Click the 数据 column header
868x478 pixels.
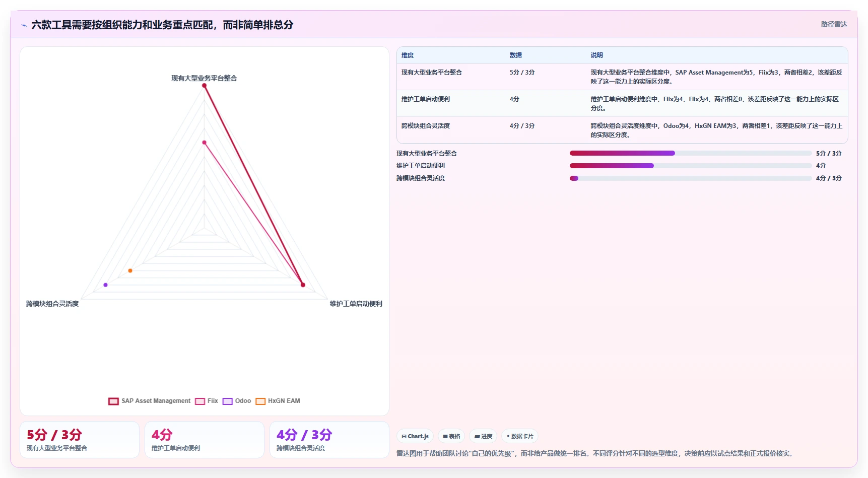point(516,55)
